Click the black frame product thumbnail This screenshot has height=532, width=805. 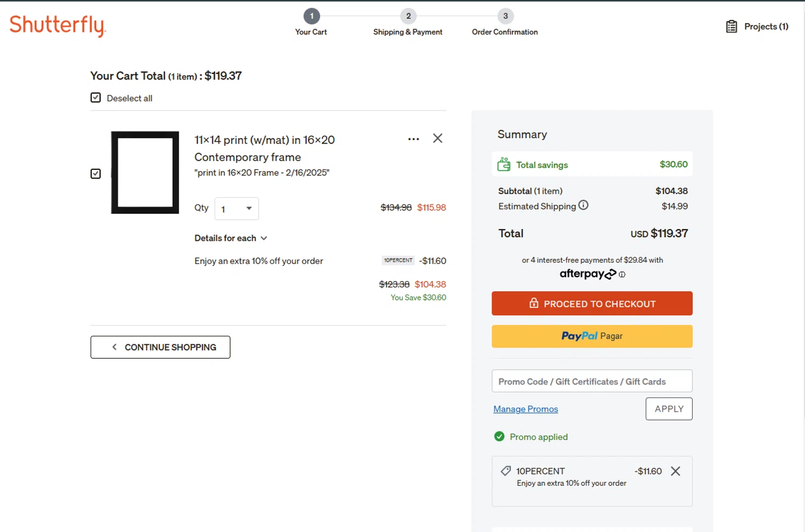coord(145,173)
